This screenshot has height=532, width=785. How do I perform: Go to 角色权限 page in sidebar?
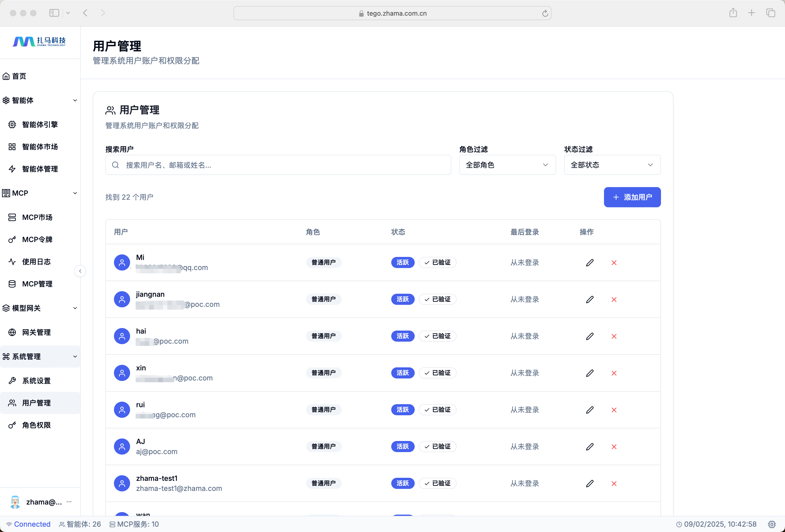pyautogui.click(x=36, y=425)
